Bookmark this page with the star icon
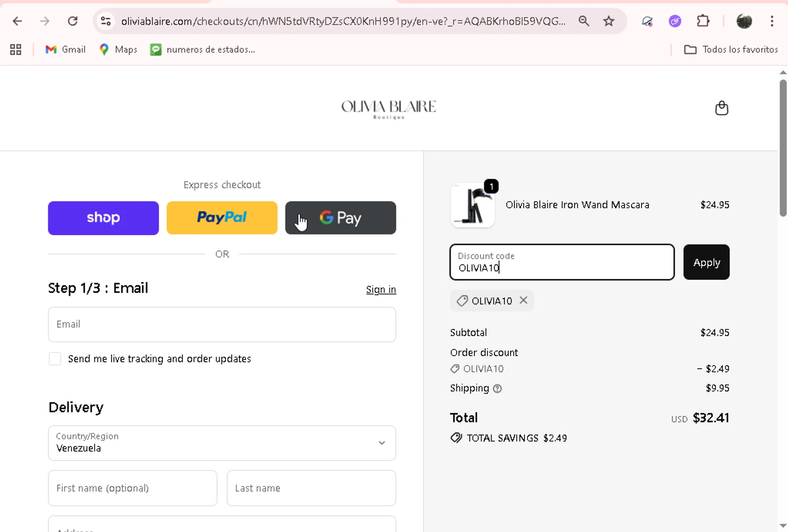Image resolution: width=788 pixels, height=532 pixels. point(608,21)
